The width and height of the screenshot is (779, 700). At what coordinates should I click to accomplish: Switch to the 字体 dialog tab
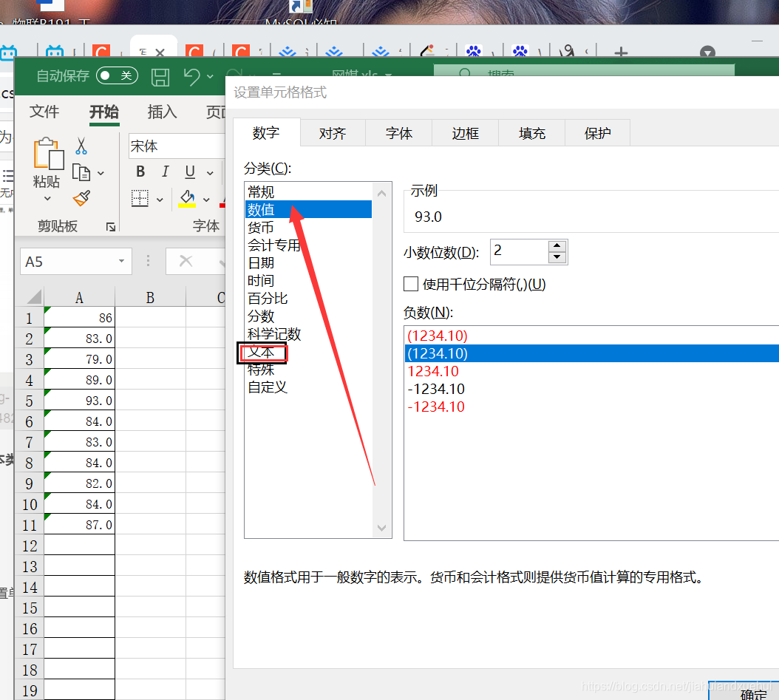tap(399, 133)
